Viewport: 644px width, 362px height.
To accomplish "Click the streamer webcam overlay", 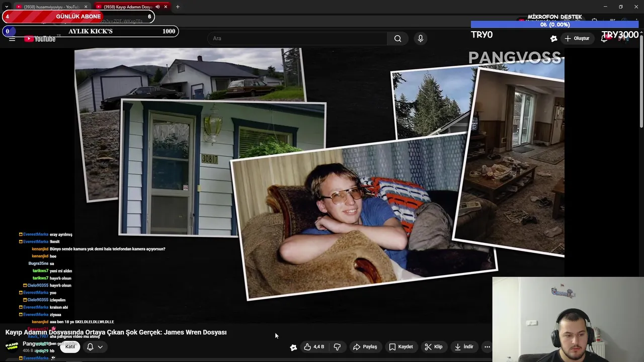I will [x=568, y=319].
